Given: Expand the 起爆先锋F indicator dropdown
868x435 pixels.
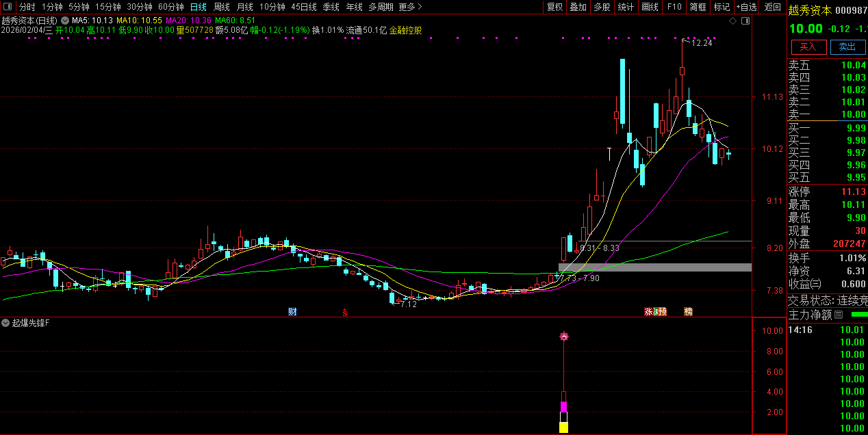Looking at the screenshot, I should tap(5, 322).
